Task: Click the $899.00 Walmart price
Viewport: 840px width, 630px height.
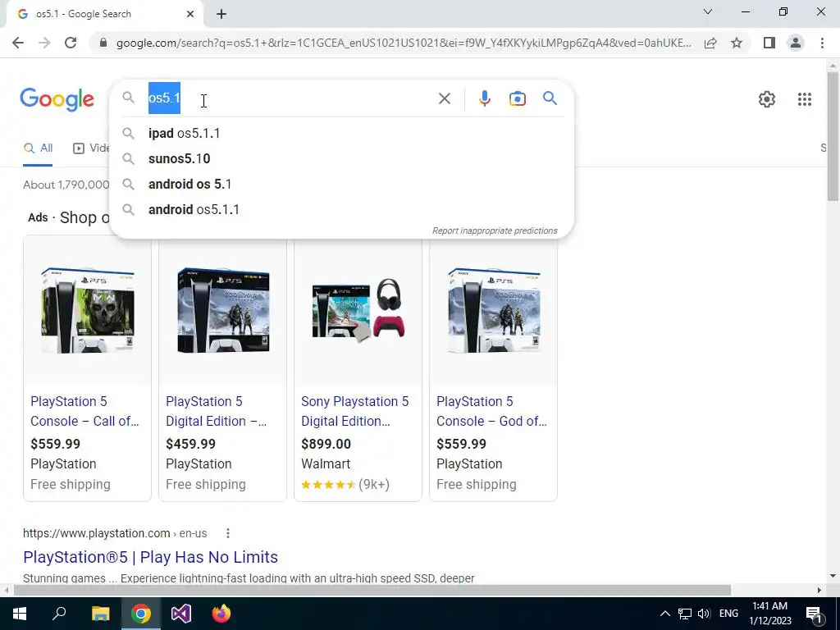Action: [326, 444]
